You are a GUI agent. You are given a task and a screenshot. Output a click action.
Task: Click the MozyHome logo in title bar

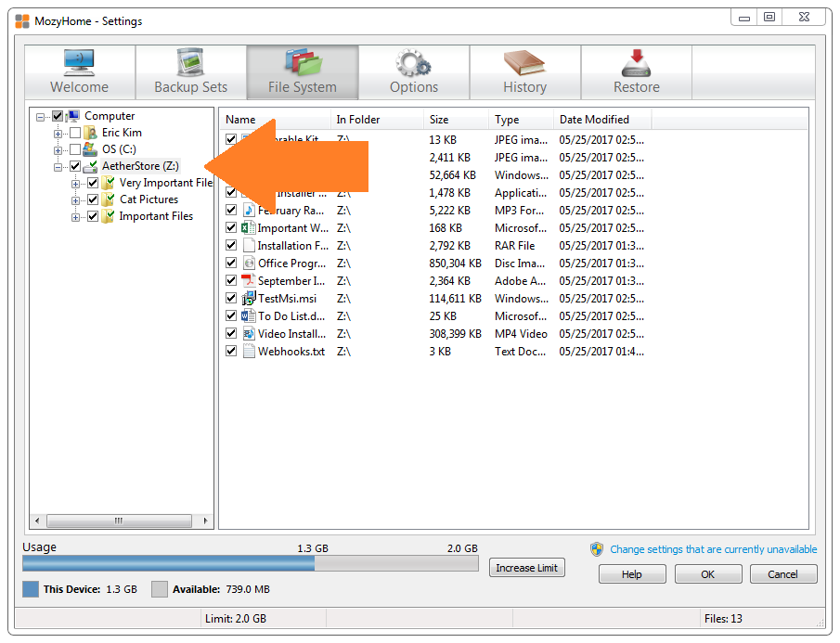(22, 21)
